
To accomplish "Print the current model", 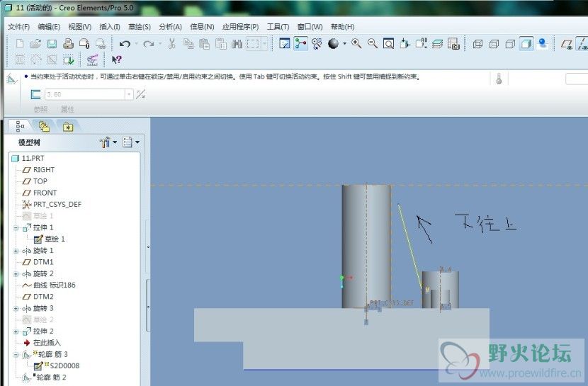I will [x=68, y=44].
